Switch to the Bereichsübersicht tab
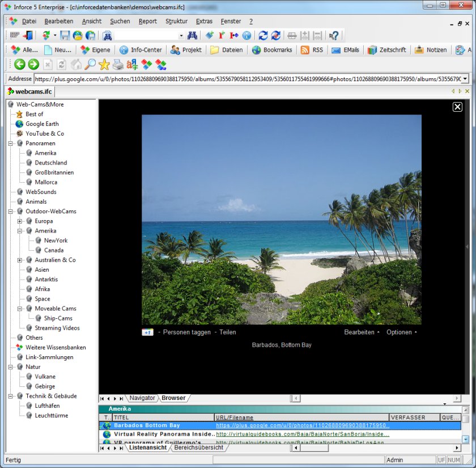The image size is (476, 468). click(x=198, y=448)
